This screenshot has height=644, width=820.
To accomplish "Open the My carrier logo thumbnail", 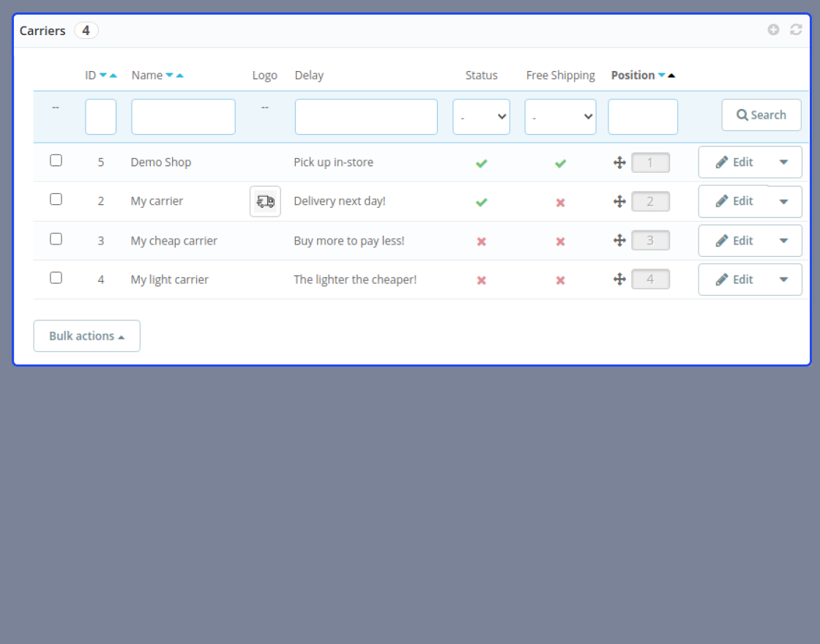I will pyautogui.click(x=265, y=201).
